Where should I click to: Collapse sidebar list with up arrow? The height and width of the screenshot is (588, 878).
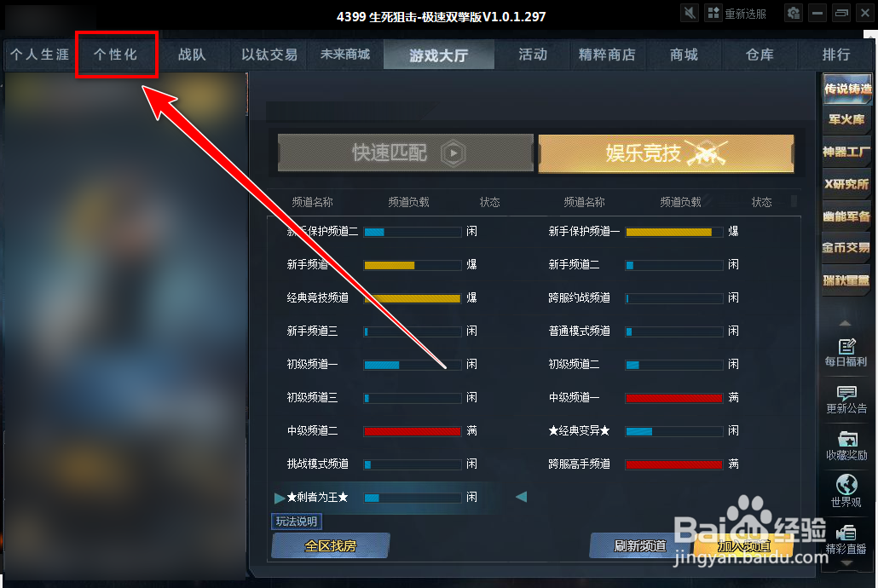point(845,323)
